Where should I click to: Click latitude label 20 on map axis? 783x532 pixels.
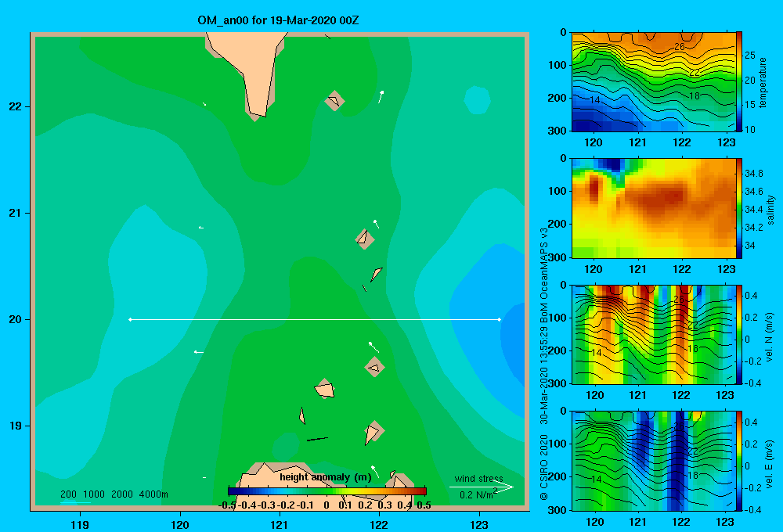pyautogui.click(x=16, y=319)
